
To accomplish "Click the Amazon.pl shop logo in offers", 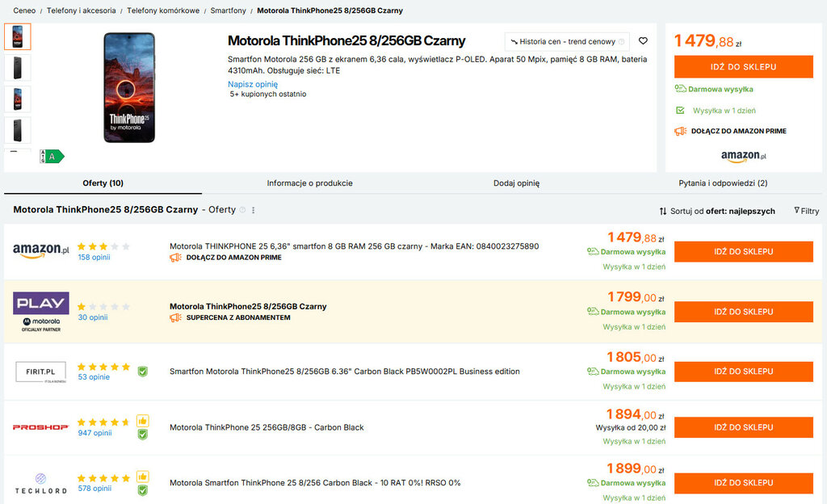I will [x=40, y=251].
